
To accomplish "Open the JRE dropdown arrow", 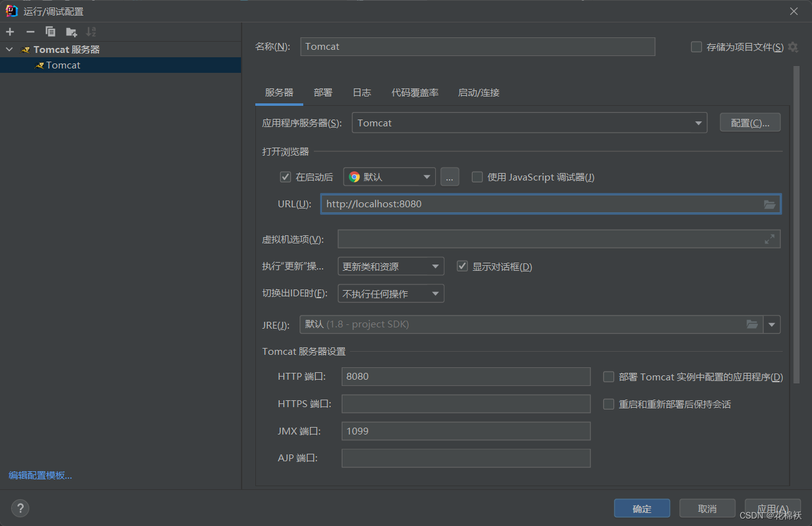I will click(772, 324).
